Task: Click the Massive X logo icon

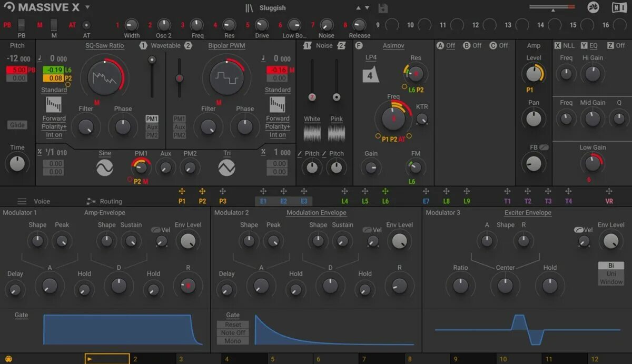Action: pyautogui.click(x=9, y=7)
